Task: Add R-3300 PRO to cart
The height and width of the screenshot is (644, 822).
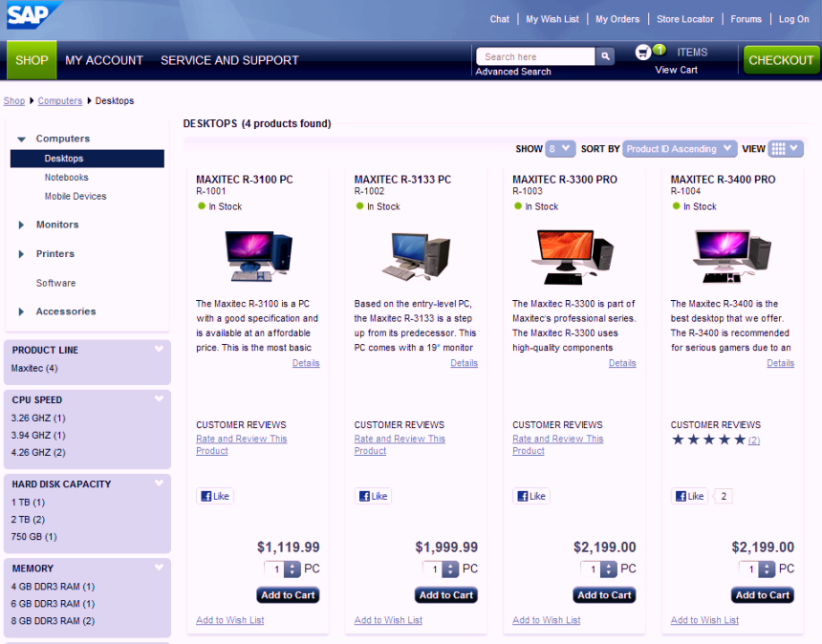Action: pos(604,595)
